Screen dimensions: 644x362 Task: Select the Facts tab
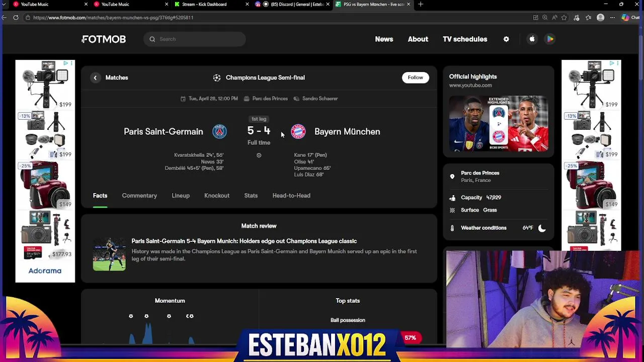(x=100, y=196)
